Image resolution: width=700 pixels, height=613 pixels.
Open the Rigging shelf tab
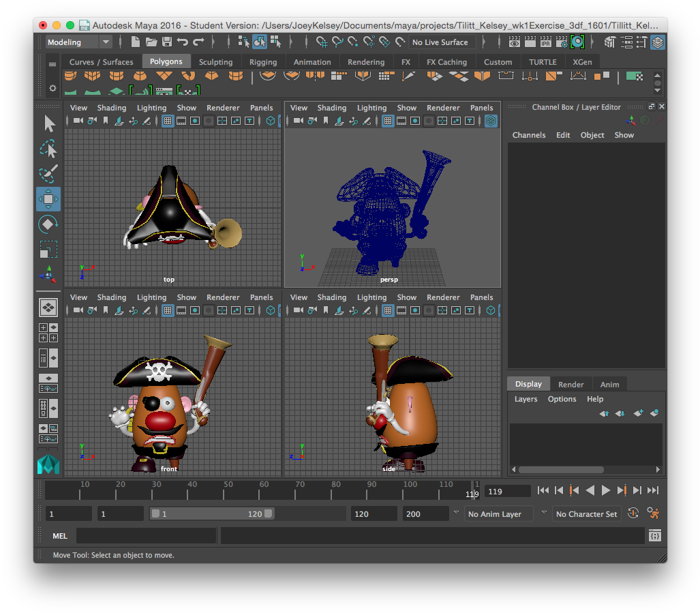pos(263,62)
